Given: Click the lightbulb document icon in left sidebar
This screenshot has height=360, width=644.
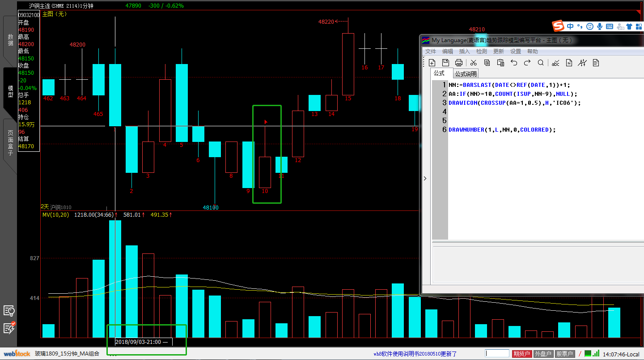Looking at the screenshot, I should [x=9, y=311].
